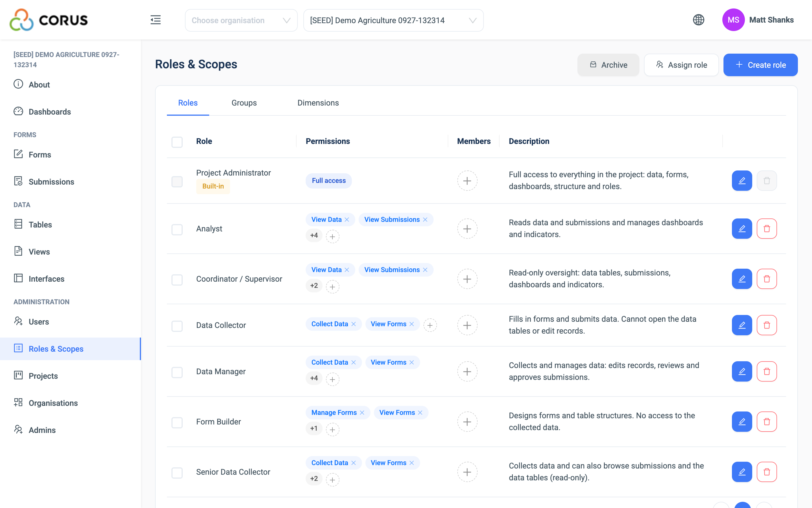Click the Assign role button
The height and width of the screenshot is (508, 812).
(681, 65)
